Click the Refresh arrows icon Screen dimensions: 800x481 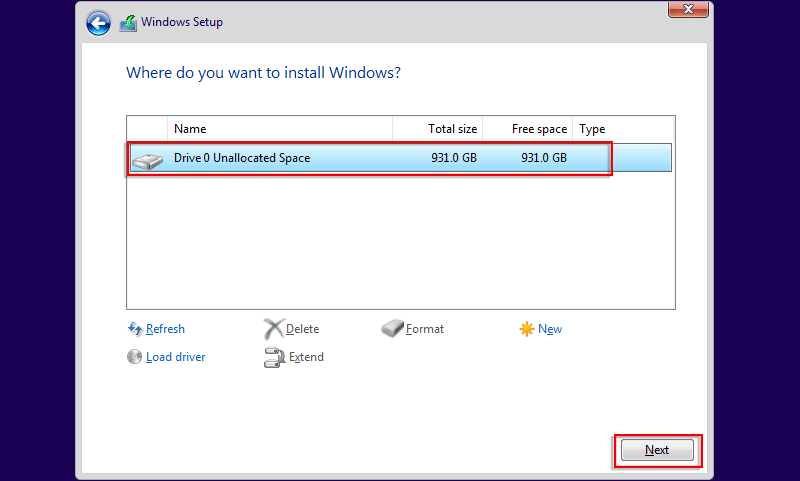point(135,329)
